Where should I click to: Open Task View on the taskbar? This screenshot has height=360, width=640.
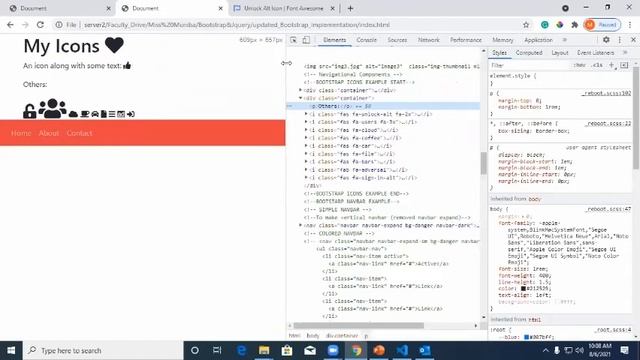tap(217, 350)
